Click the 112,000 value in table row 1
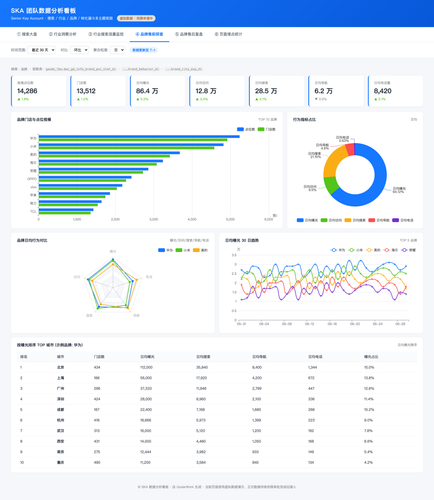 (146, 367)
